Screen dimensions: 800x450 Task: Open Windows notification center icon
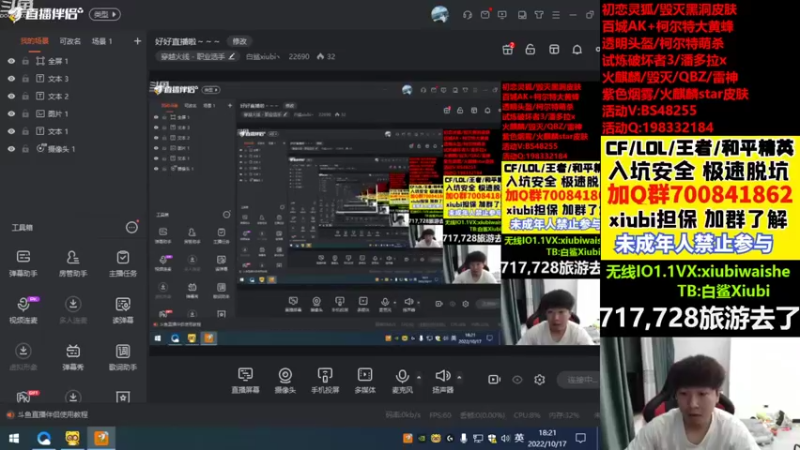(x=581, y=438)
